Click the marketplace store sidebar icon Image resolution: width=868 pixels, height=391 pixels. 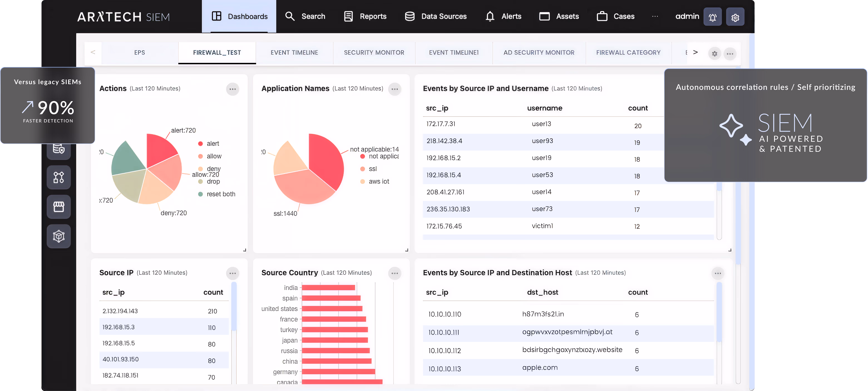(x=59, y=207)
